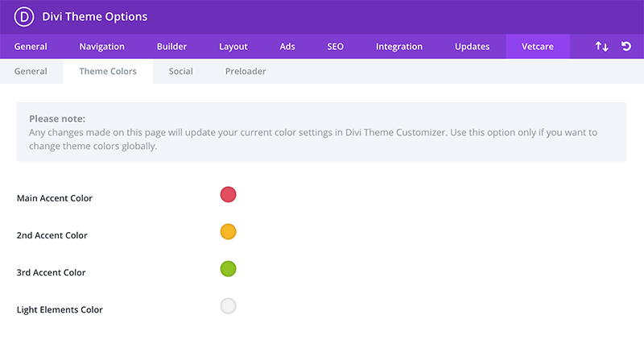Click the Divi Theme Options title
The image size is (644, 340).
click(95, 17)
